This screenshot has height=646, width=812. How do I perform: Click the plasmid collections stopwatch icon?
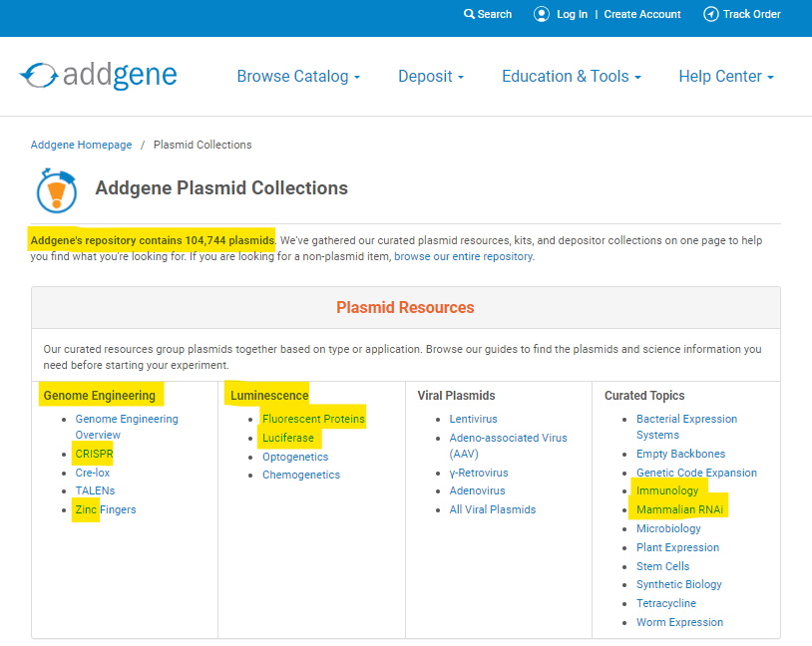click(57, 190)
